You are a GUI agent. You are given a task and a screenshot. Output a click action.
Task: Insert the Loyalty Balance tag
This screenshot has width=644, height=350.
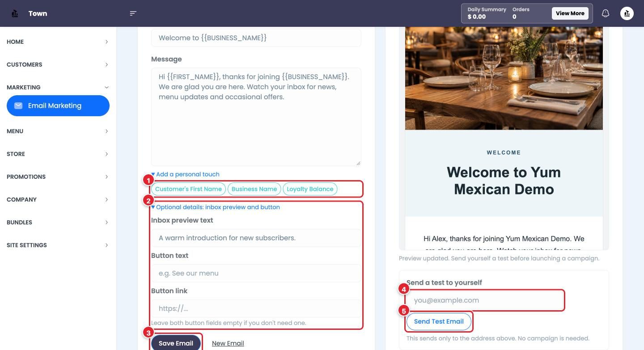310,189
